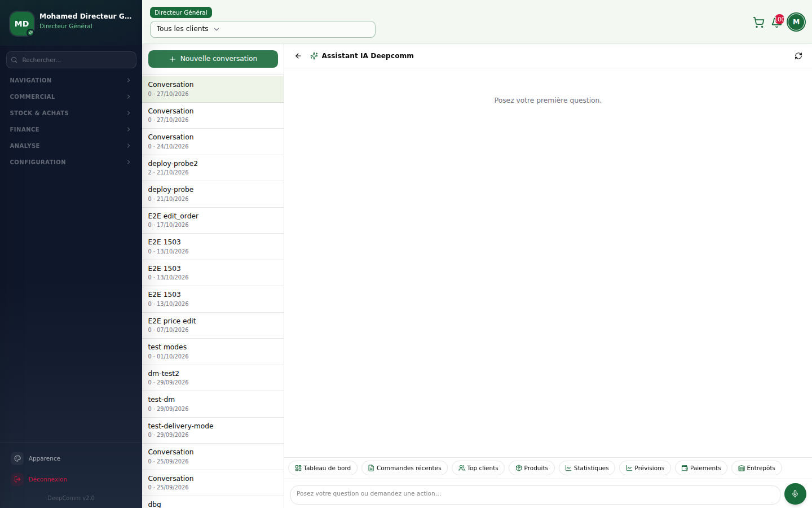Expand the ANALYSE sidebar section
Screen dimensions: 812x508
coord(70,146)
